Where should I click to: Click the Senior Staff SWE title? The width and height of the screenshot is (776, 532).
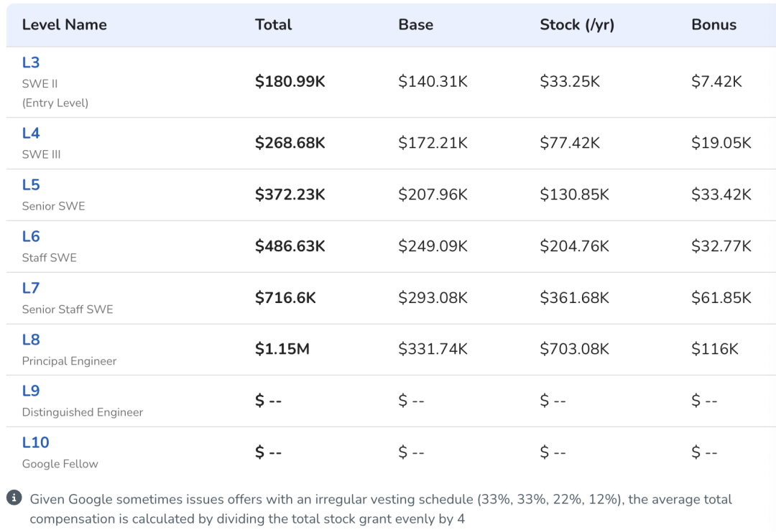point(68,309)
